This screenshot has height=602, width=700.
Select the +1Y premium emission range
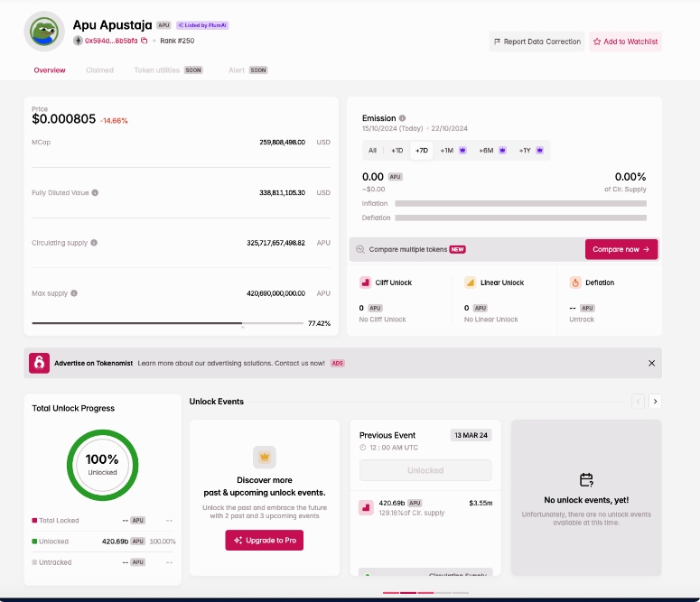coord(531,151)
